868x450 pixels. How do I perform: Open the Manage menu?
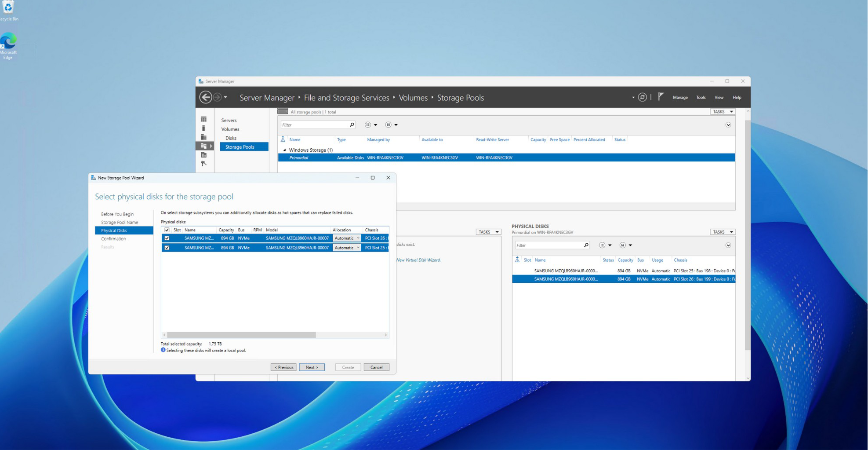(x=680, y=98)
